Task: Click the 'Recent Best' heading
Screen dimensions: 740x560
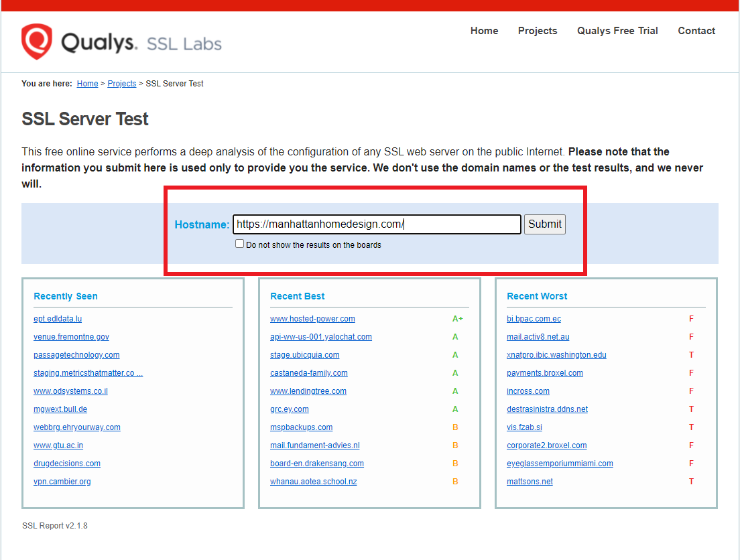Action: pos(298,296)
